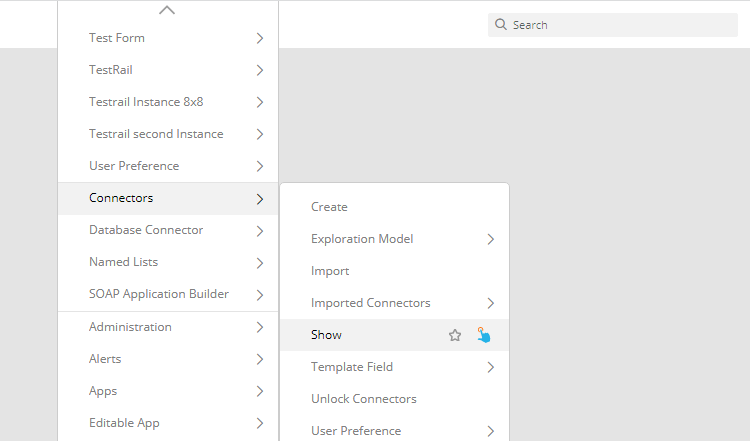This screenshot has height=441, width=750.
Task: Click the favorite star next to Show
Action: point(455,335)
